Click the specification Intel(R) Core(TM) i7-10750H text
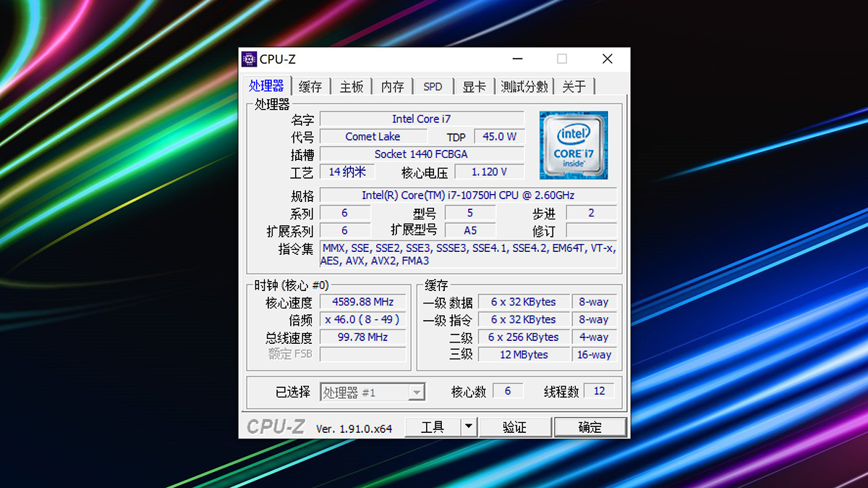Screen dimensions: 868x488 click(468, 195)
